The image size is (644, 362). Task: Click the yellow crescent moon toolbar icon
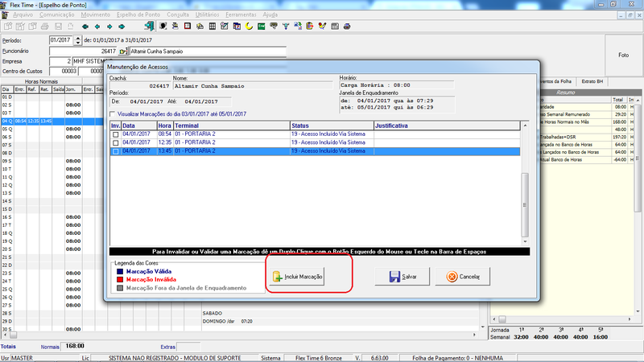249,27
